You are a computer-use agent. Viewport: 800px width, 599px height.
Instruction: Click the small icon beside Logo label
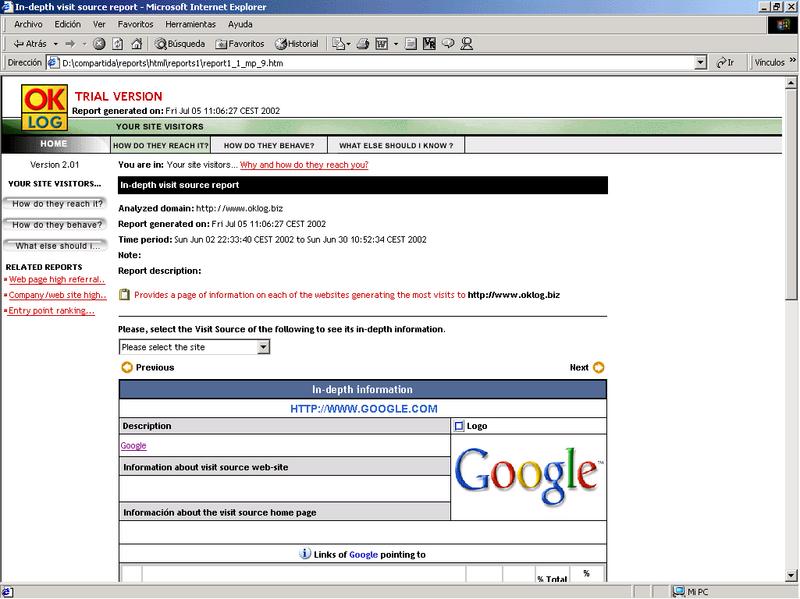[x=459, y=426]
